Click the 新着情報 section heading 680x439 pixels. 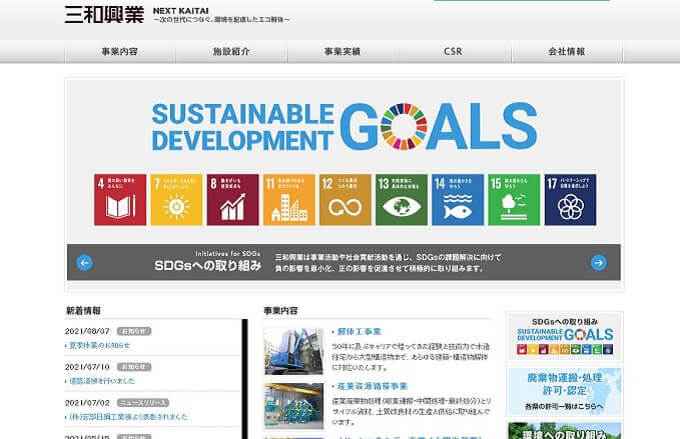(83, 311)
